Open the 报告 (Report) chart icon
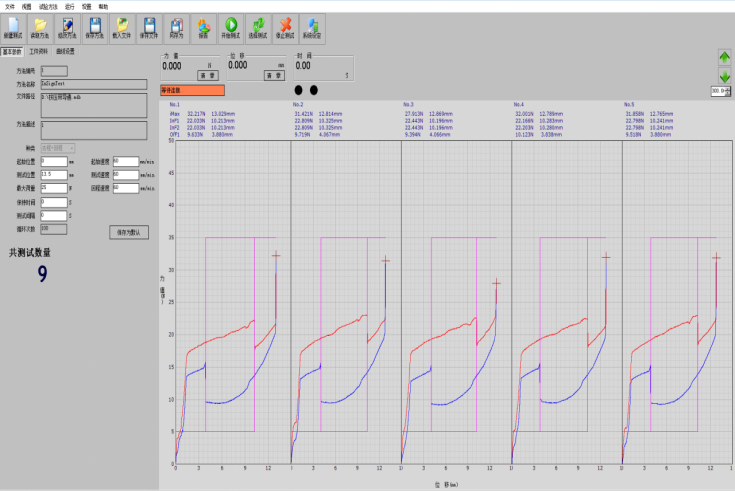The image size is (735, 491). click(202, 27)
